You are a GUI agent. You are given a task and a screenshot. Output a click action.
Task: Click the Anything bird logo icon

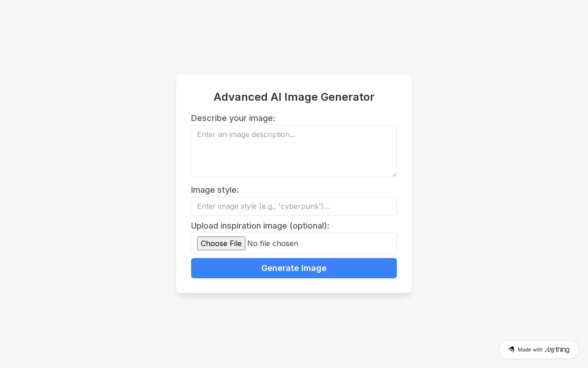coord(511,350)
